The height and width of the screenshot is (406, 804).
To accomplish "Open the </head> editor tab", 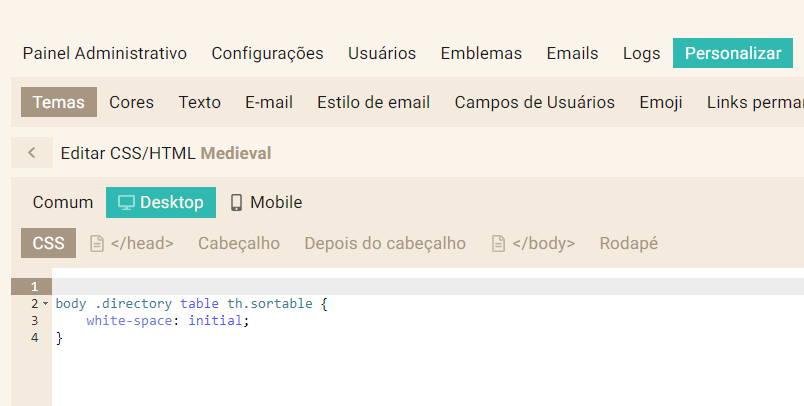I will tap(132, 243).
